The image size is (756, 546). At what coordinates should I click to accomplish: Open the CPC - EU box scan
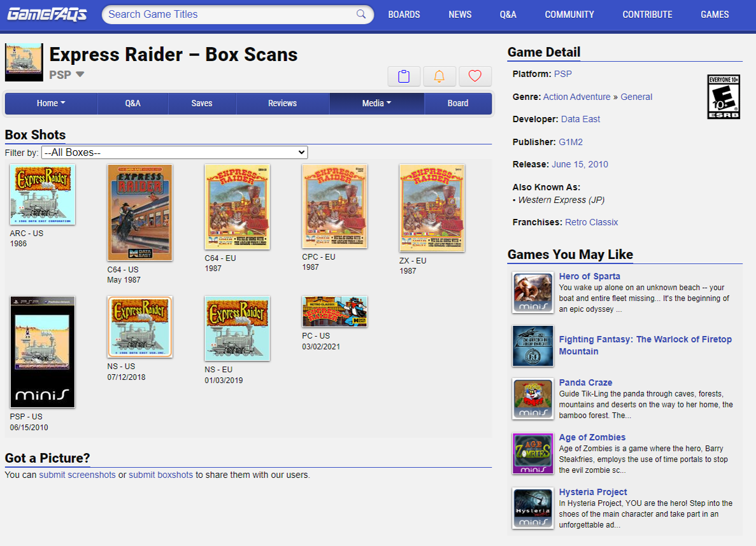click(334, 206)
